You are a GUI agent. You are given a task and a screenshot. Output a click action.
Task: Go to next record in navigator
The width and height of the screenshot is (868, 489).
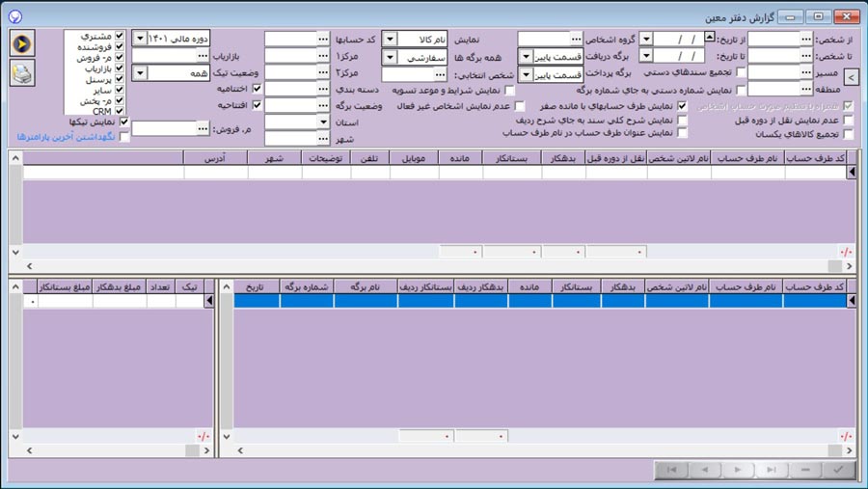point(739,470)
